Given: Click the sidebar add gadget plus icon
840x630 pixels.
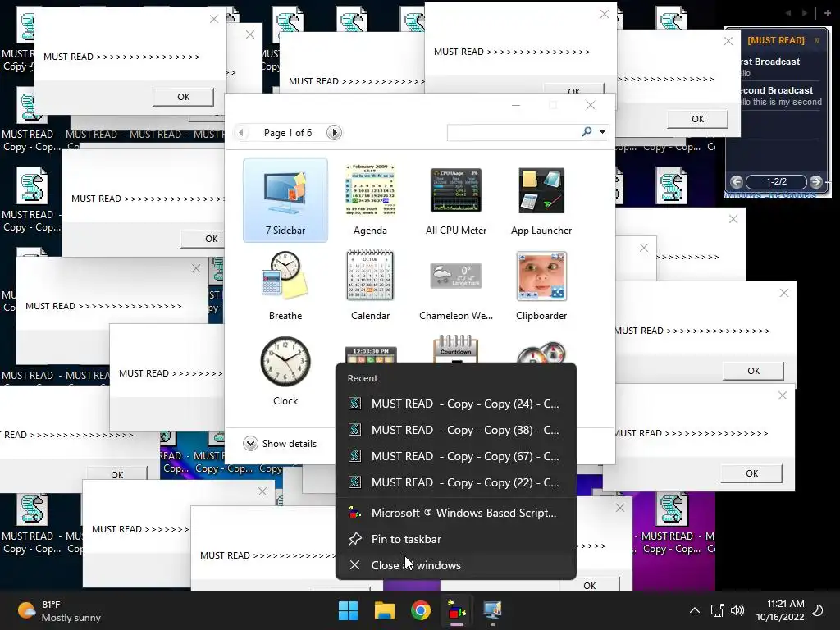Looking at the screenshot, I should [827, 13].
